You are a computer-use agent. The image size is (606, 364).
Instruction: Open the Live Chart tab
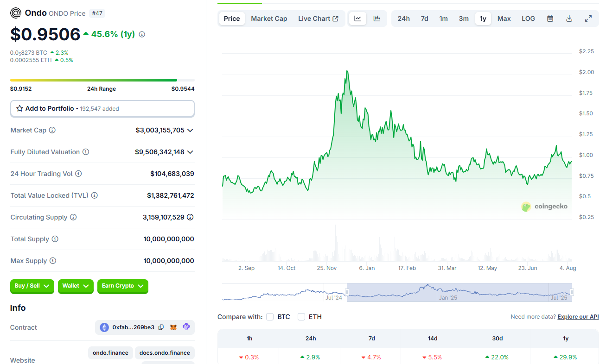[x=318, y=19]
